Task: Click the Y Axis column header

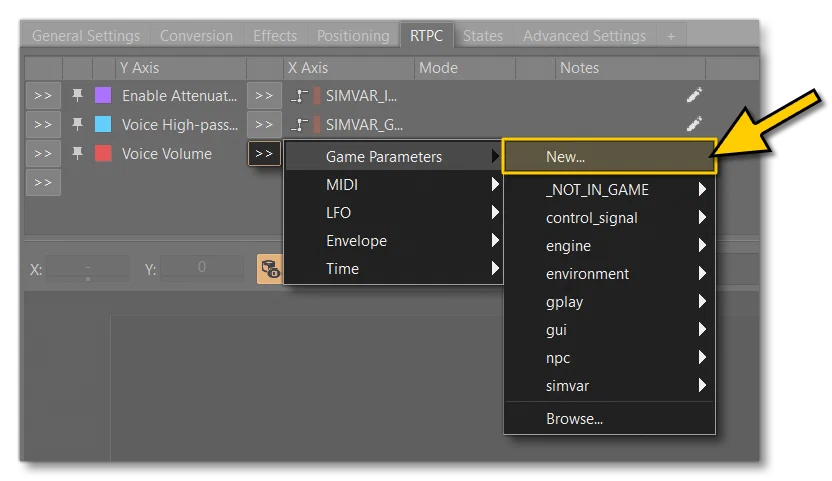Action: (180, 68)
